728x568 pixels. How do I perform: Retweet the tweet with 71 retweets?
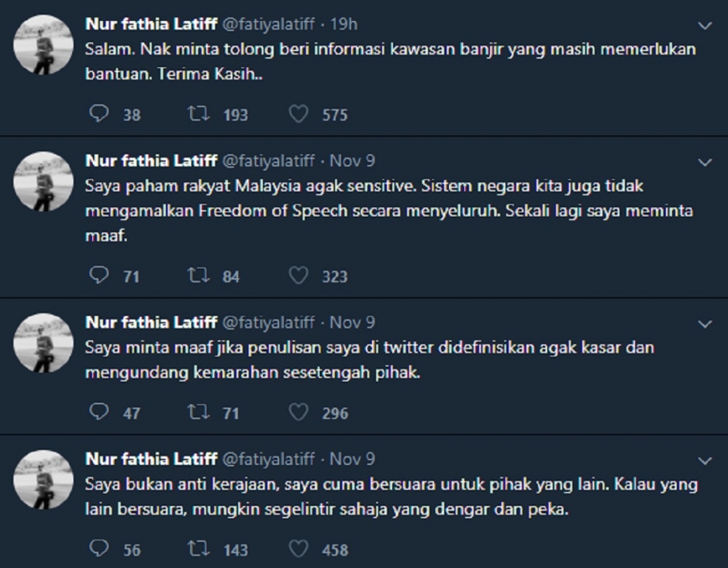click(x=198, y=412)
